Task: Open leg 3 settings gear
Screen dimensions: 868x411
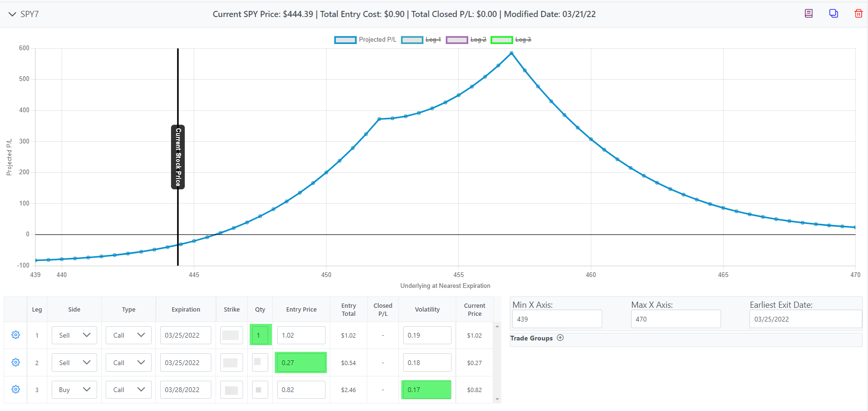Action: [16, 389]
